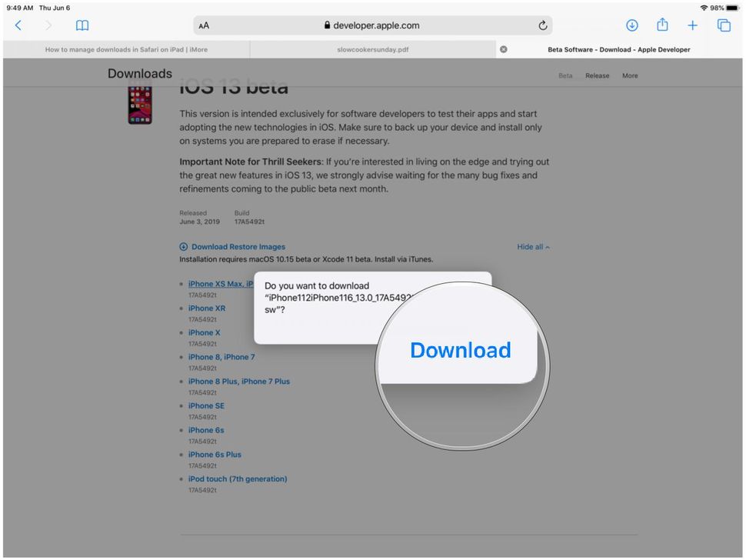Open the More menu in Downloads header
The width and height of the screenshot is (746, 560).
(x=631, y=75)
